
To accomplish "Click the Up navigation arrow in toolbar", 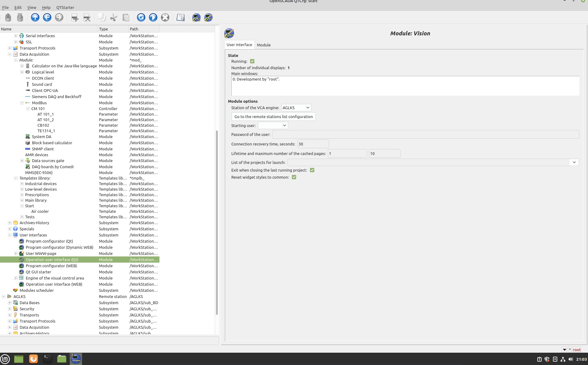I will [x=35, y=18].
